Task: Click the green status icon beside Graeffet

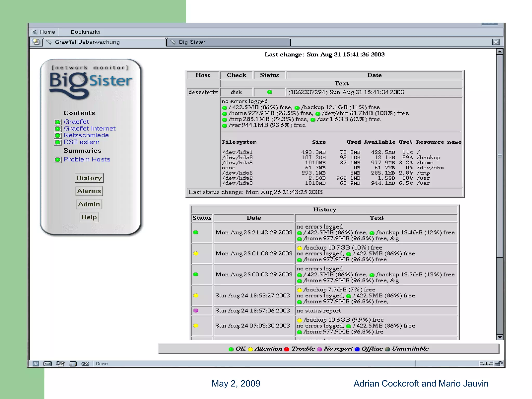Action: 58,122
